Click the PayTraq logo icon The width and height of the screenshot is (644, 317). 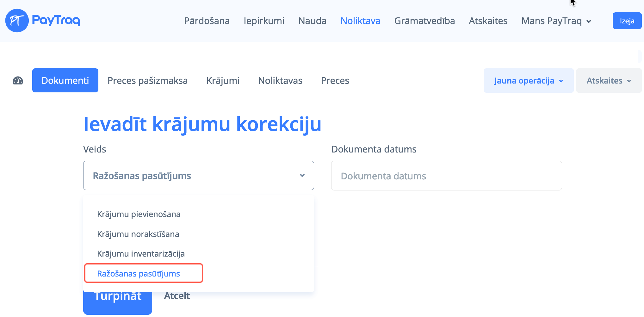[17, 21]
